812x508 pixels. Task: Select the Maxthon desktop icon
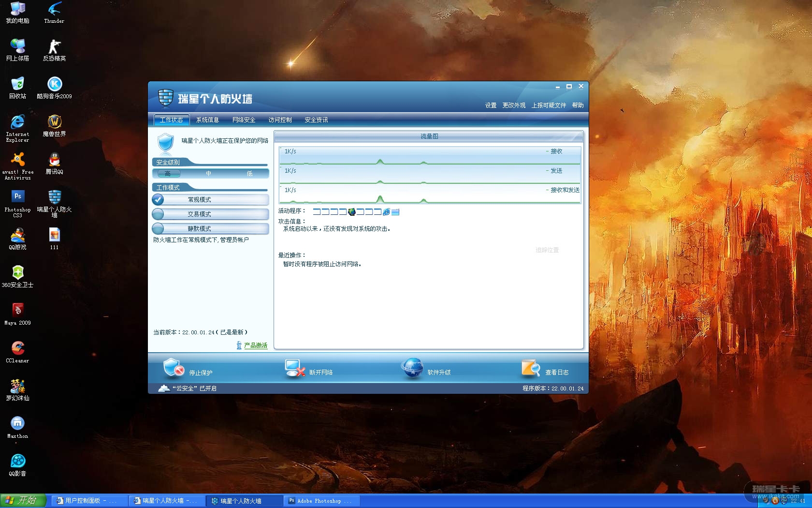tap(17, 428)
